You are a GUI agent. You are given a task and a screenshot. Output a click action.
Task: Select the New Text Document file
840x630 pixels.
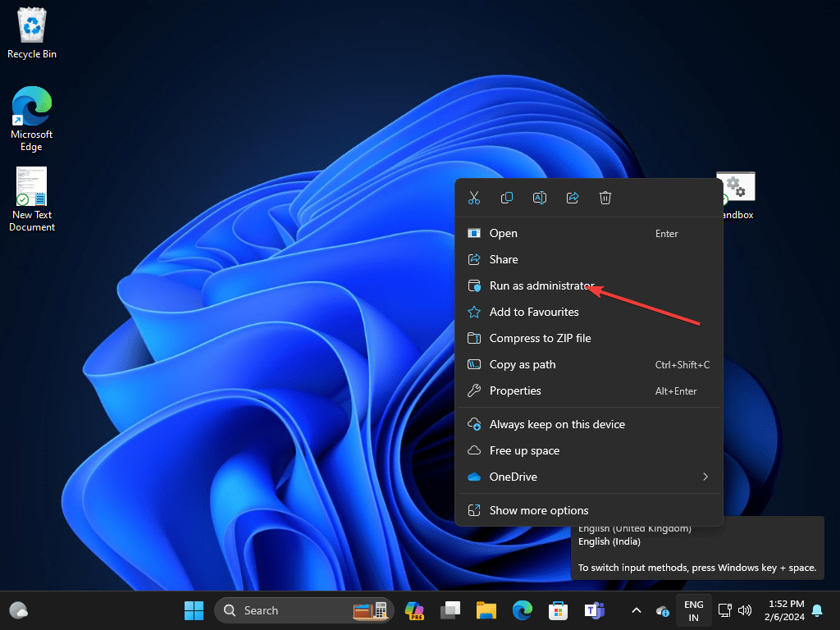pyautogui.click(x=32, y=199)
